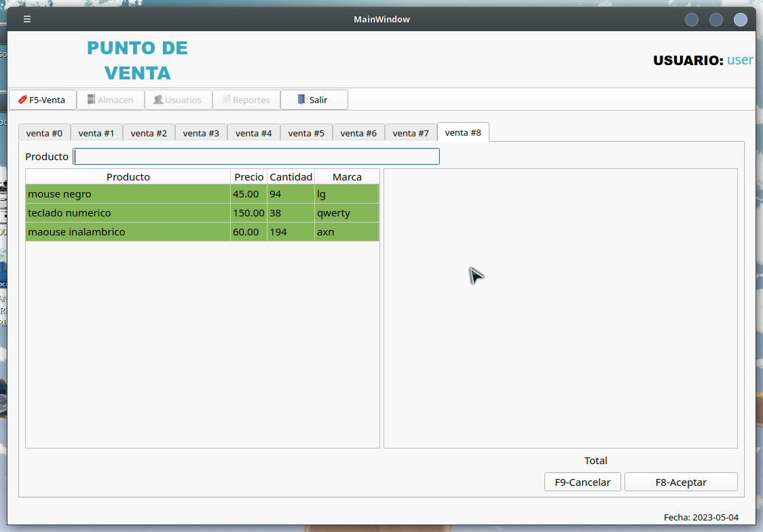Click the PUNTO DE VENTA title
The width and height of the screenshot is (763, 532).
point(137,60)
